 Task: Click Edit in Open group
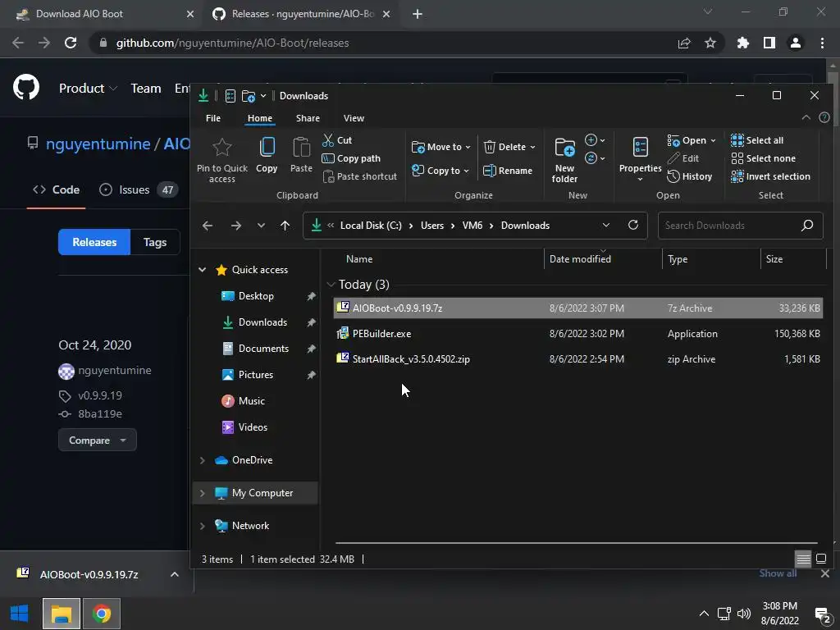coord(683,158)
